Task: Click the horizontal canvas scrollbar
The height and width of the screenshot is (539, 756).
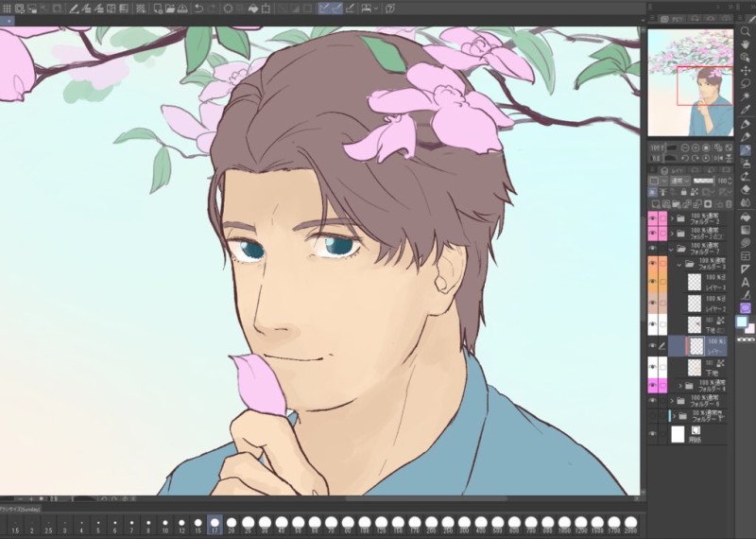Action: pyautogui.click(x=427, y=498)
